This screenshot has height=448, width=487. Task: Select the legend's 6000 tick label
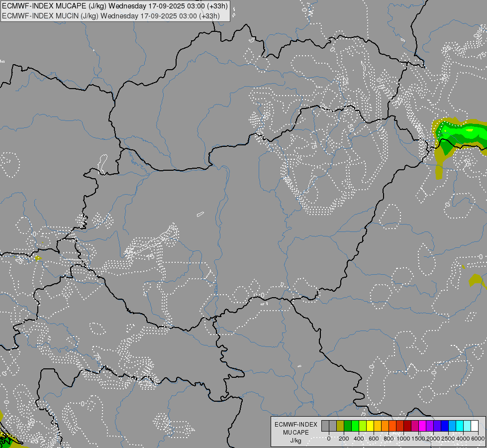[x=478, y=439]
